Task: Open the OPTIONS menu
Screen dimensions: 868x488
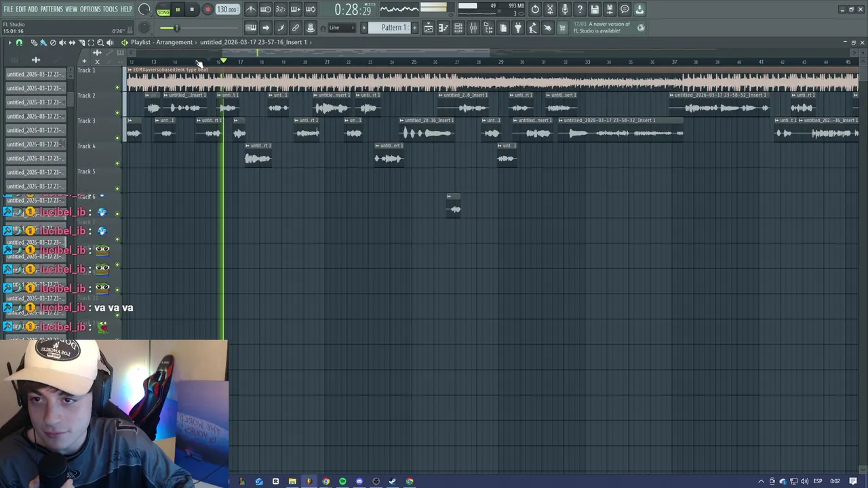Action: (x=90, y=9)
